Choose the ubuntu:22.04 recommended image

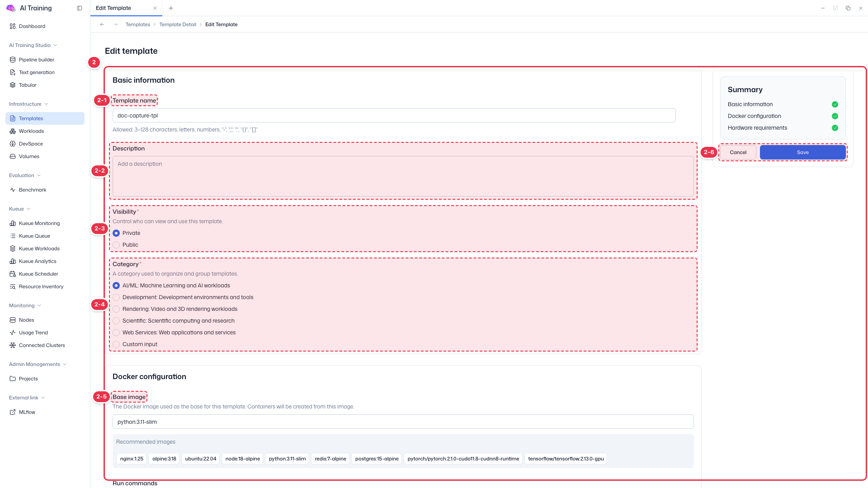tap(201, 459)
